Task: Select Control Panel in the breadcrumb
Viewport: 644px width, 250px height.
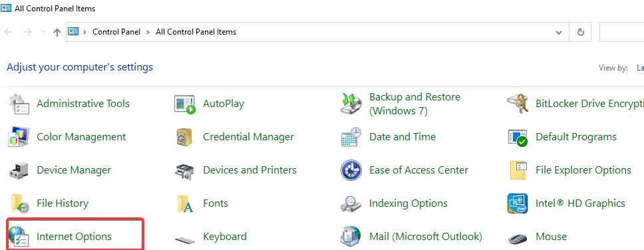Action: click(x=116, y=32)
